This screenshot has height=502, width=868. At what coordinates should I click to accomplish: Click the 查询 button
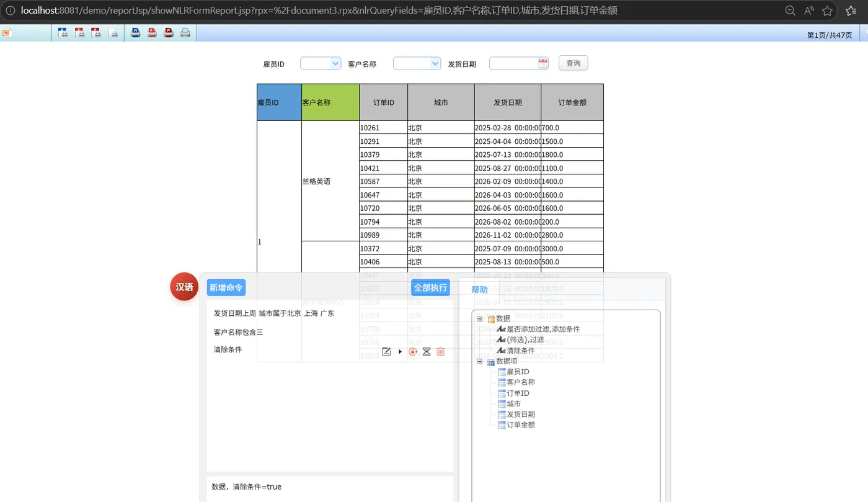click(573, 63)
